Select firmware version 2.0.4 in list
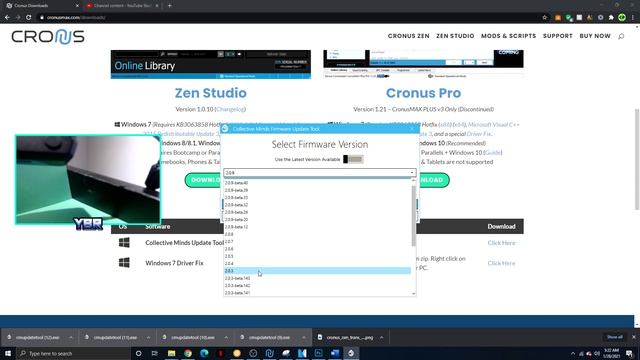Screen dimensions: 640x360 pyautogui.click(x=317, y=264)
